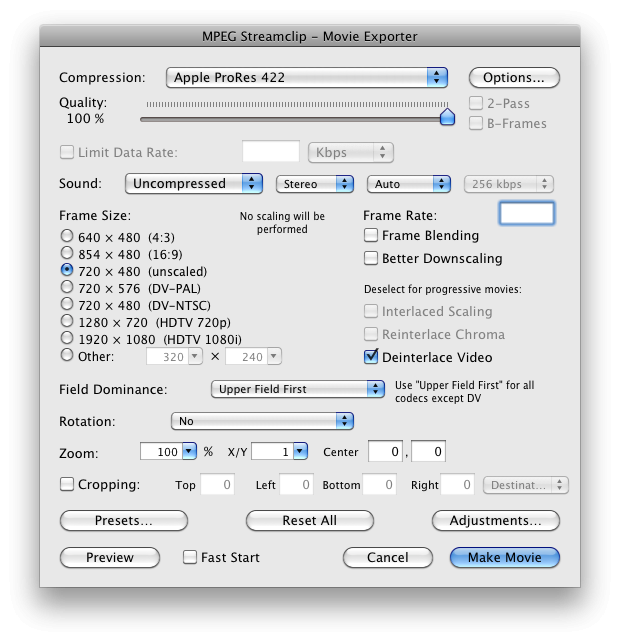The height and width of the screenshot is (642, 620).
Task: Enable the 2-Pass checkbox
Action: 475,103
